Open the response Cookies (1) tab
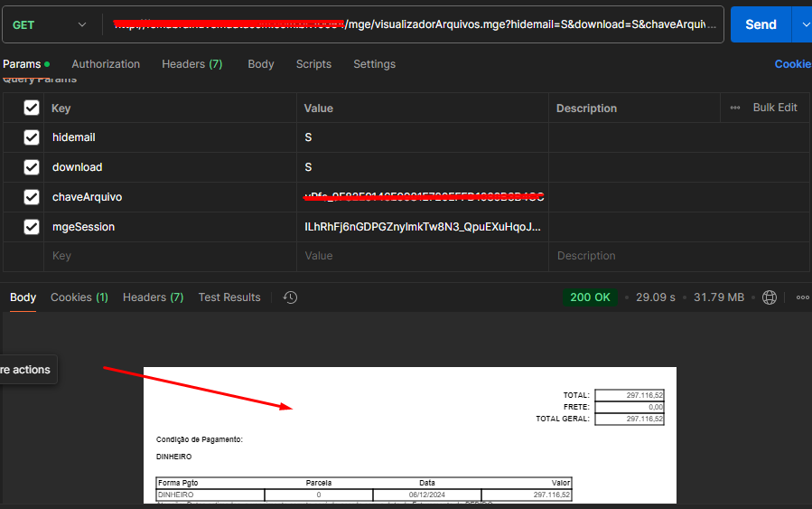The width and height of the screenshot is (812, 509). coord(79,297)
